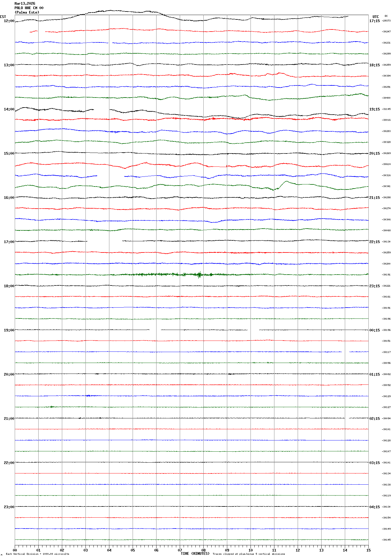Select the 12:00 CST time label
This screenshot has width=392, height=558.
click(9, 21)
